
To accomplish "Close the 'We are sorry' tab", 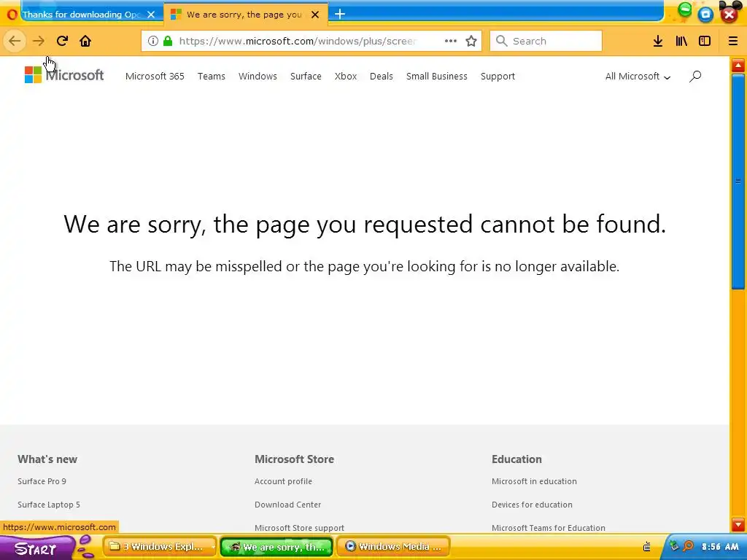I will [x=315, y=15].
